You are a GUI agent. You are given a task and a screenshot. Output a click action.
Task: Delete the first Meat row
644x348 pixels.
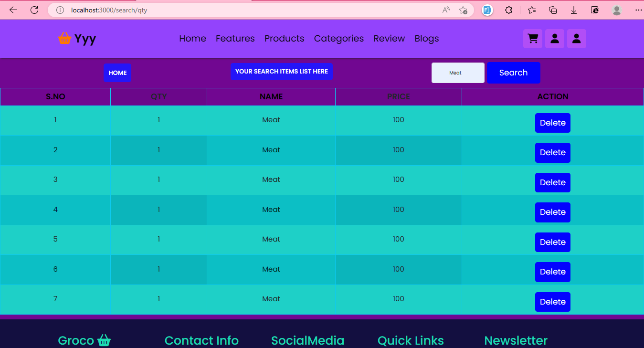pos(552,123)
